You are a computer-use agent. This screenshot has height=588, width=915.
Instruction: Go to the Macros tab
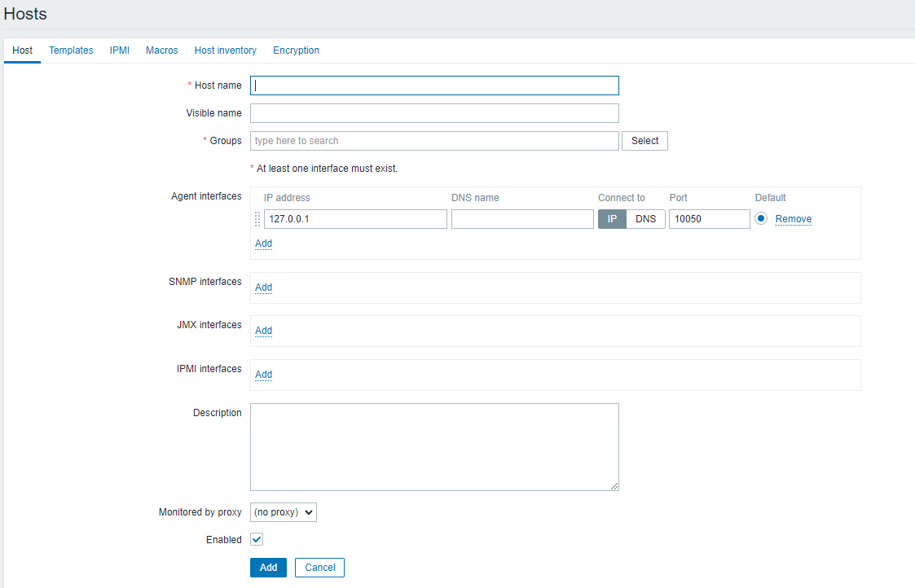162,50
